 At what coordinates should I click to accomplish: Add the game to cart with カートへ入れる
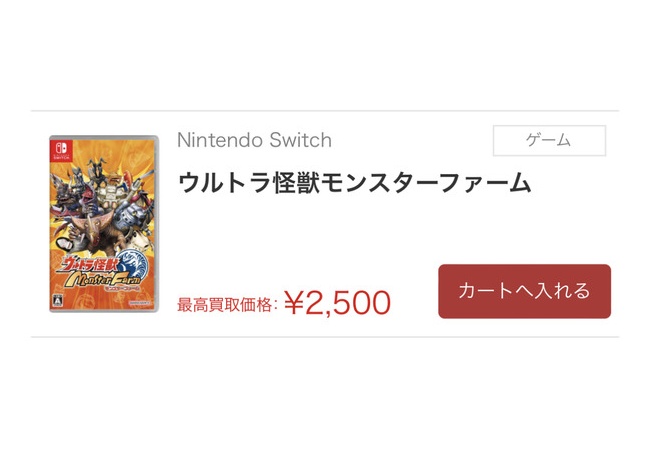[524, 291]
